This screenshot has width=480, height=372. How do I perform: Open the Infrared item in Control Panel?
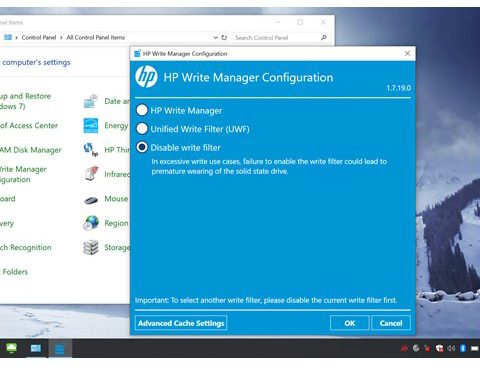click(106, 174)
